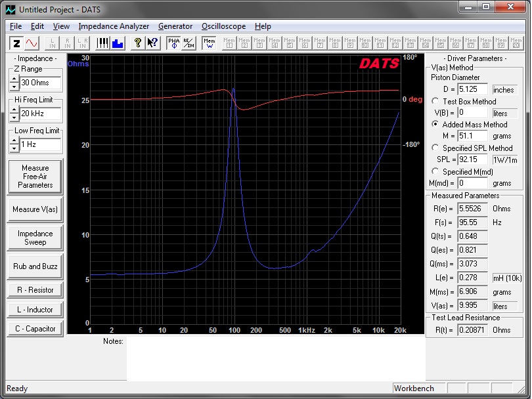Run the Rub and Buzz test

point(35,266)
